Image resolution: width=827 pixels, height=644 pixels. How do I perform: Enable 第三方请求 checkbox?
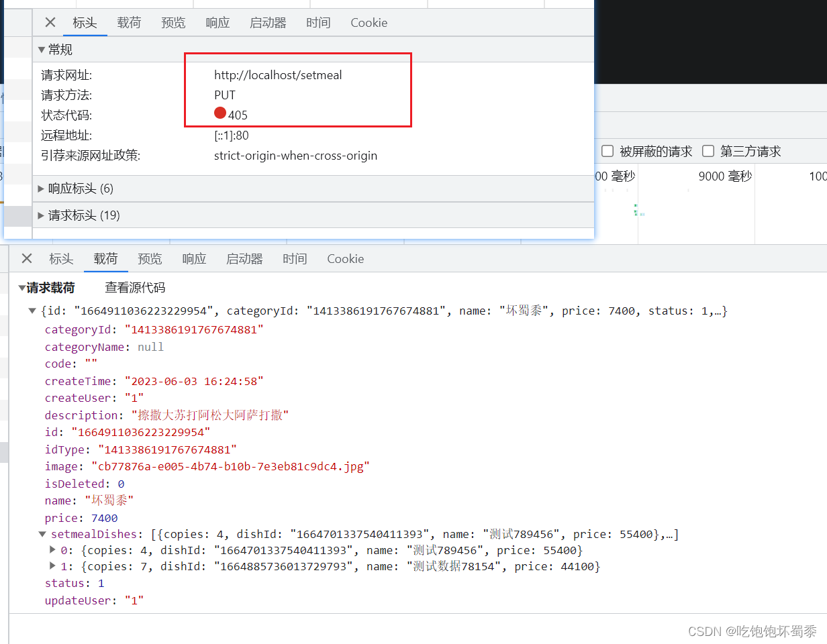tap(708, 151)
